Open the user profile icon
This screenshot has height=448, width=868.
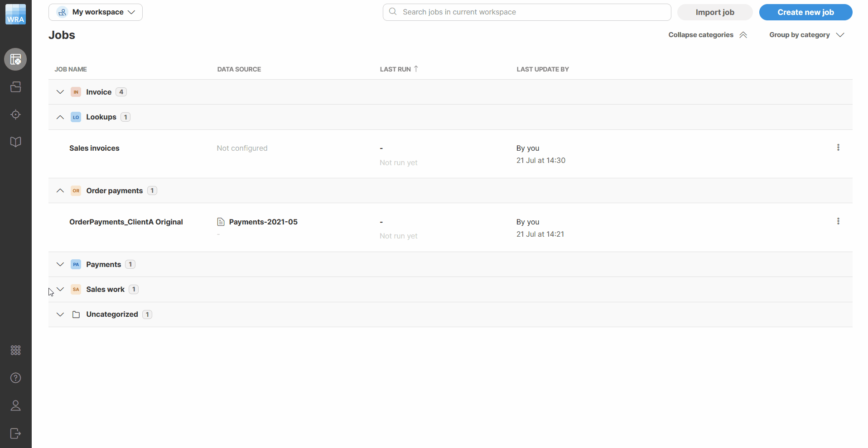point(15,405)
